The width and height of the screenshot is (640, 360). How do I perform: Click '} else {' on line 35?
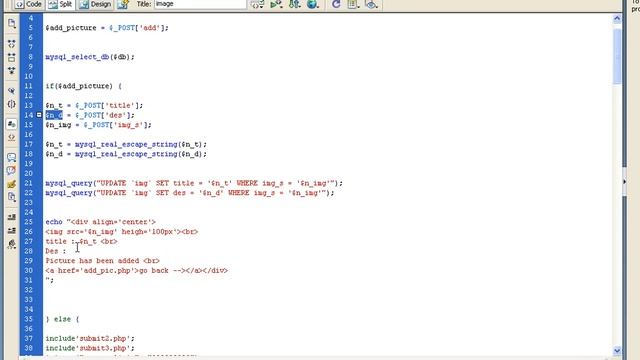62,319
